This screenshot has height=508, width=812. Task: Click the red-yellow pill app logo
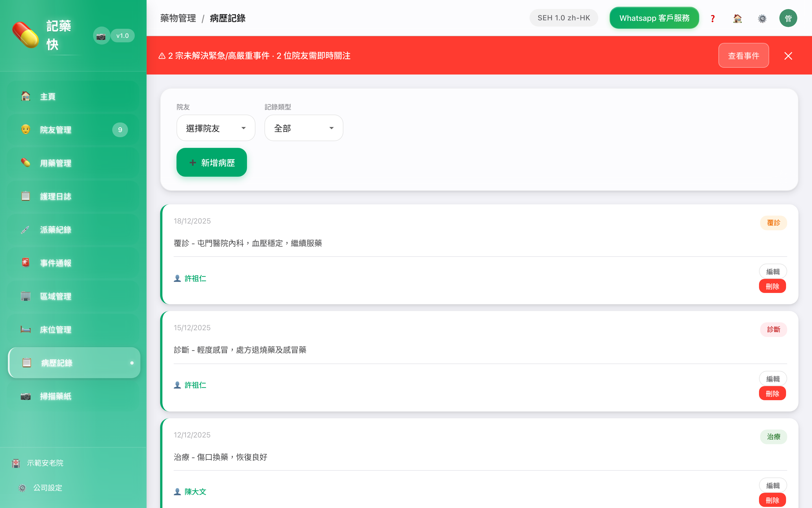tap(25, 35)
